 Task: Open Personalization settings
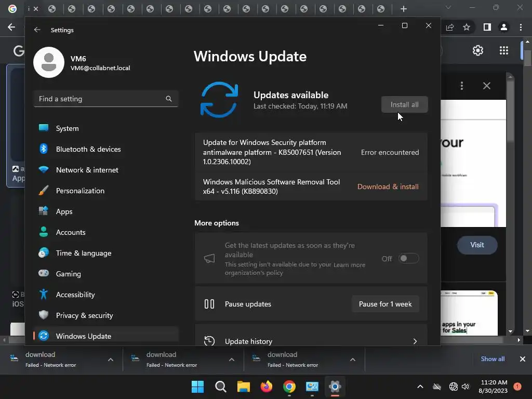106,191
